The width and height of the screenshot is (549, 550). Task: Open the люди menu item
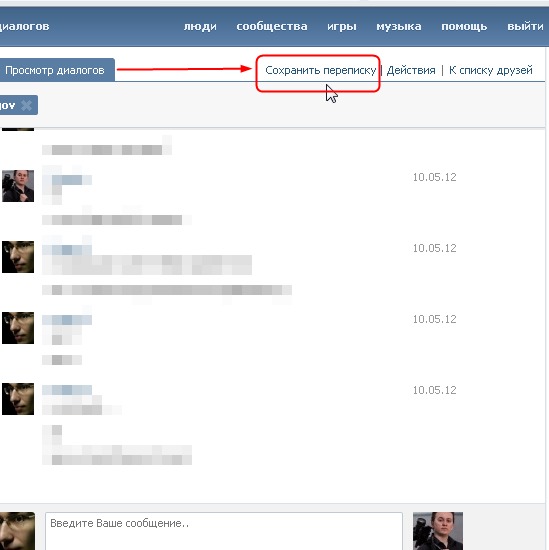[x=200, y=26]
